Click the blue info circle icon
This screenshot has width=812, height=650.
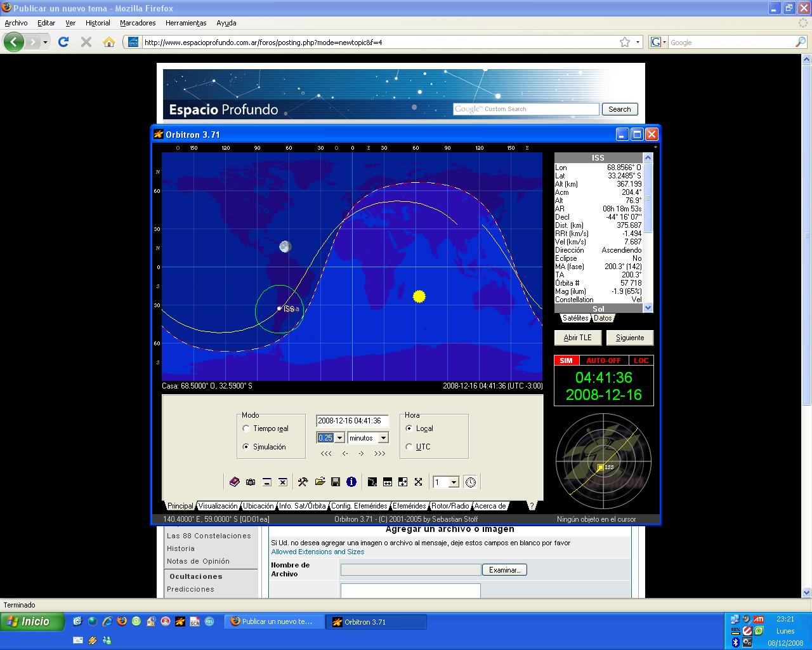pyautogui.click(x=351, y=482)
